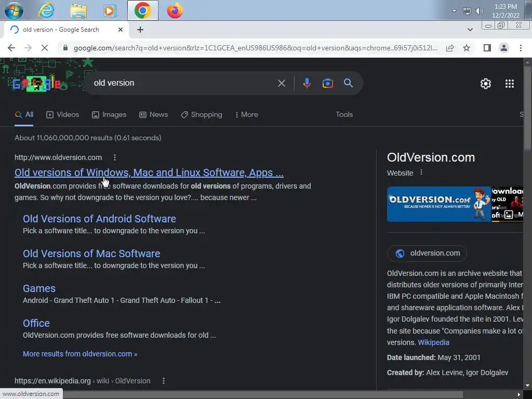Bookmark this page with the star
Image resolution: width=532 pixels, height=399 pixels.
click(x=467, y=48)
